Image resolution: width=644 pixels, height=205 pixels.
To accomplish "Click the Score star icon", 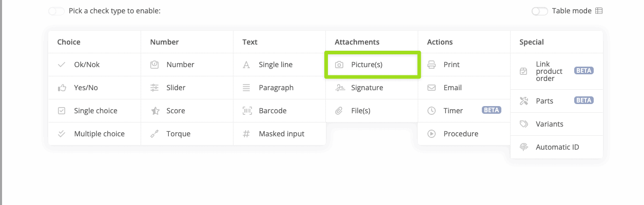I will coord(154,111).
